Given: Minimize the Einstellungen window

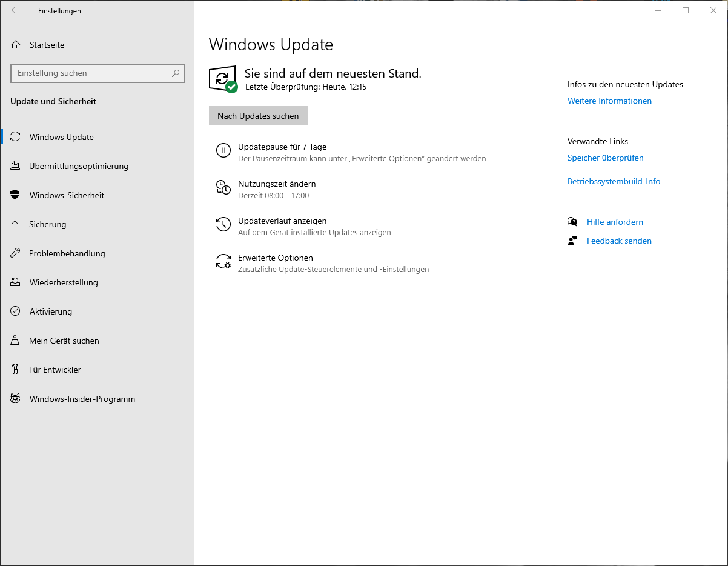Looking at the screenshot, I should pos(658,10).
